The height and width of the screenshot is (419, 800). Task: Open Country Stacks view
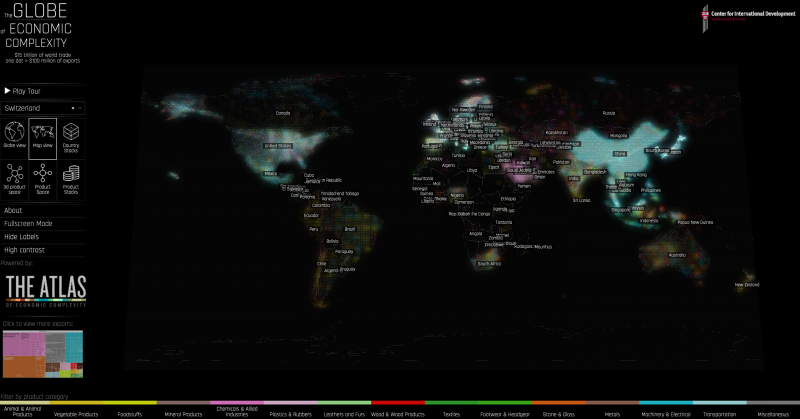click(71, 137)
